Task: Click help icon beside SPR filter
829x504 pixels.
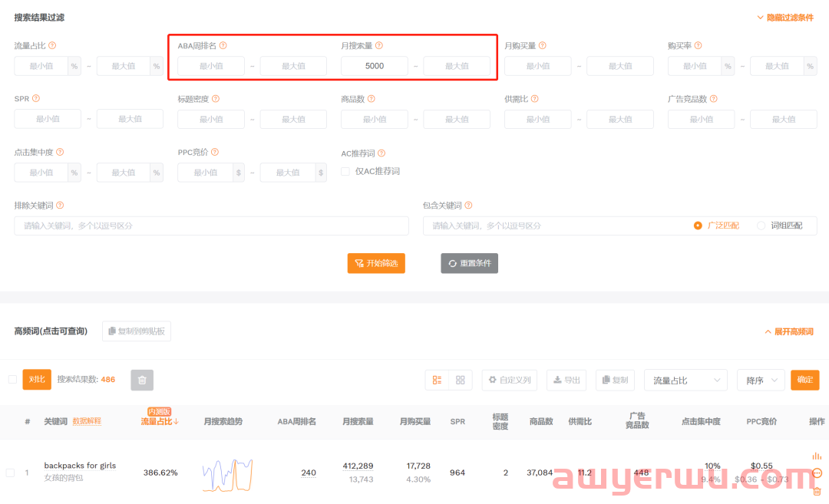Action: pyautogui.click(x=36, y=99)
